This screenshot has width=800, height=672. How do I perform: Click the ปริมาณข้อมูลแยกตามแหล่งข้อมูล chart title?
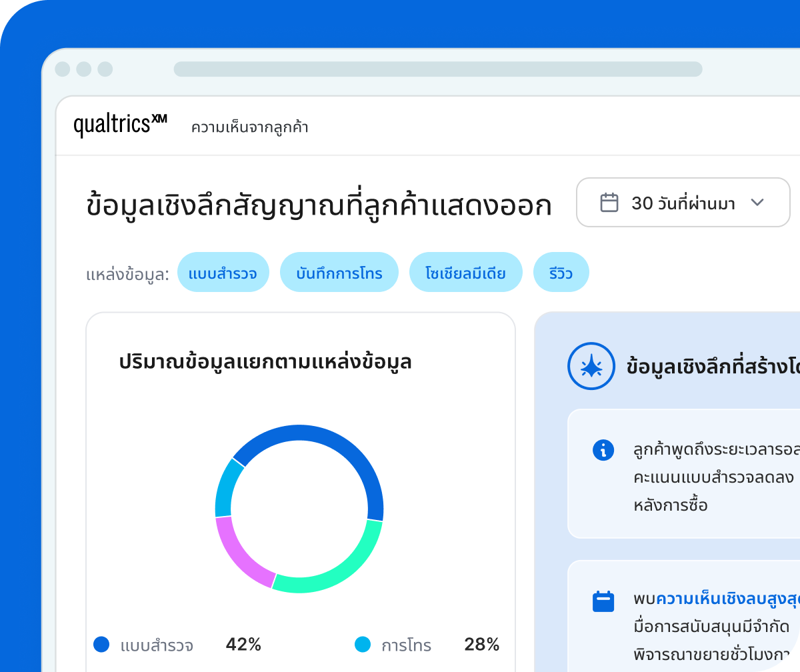[x=265, y=362]
